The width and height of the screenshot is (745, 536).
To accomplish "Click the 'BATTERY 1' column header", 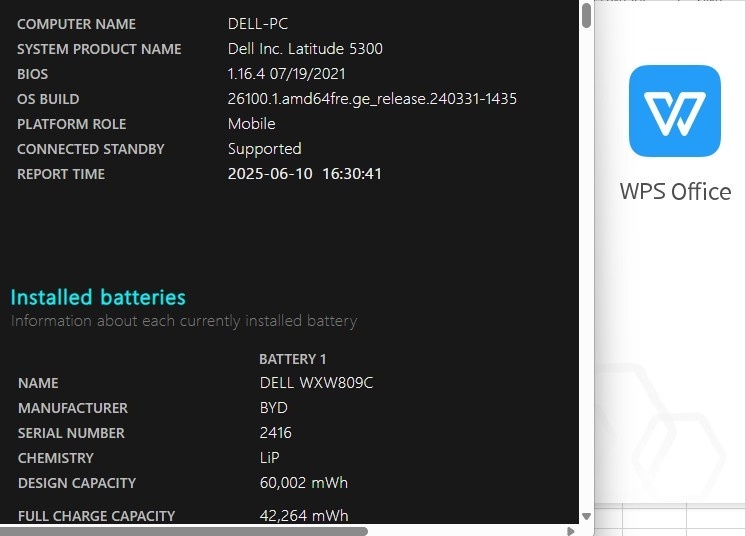I will [x=293, y=359].
